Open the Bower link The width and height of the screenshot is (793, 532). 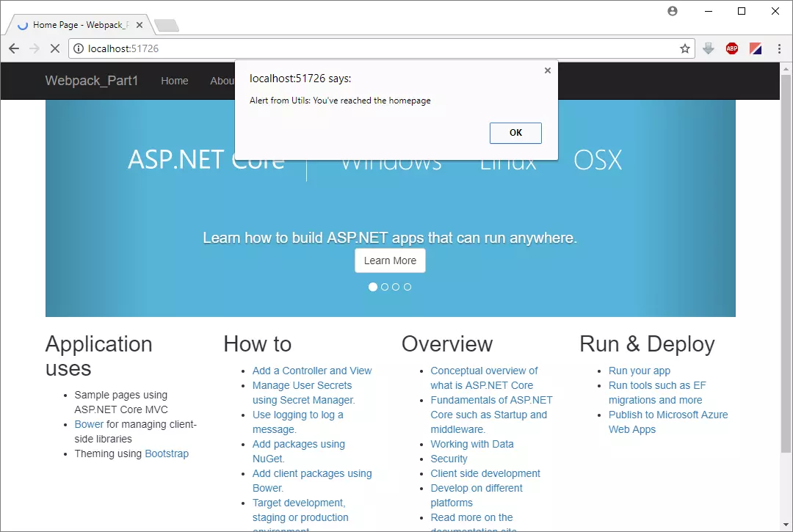click(x=89, y=424)
